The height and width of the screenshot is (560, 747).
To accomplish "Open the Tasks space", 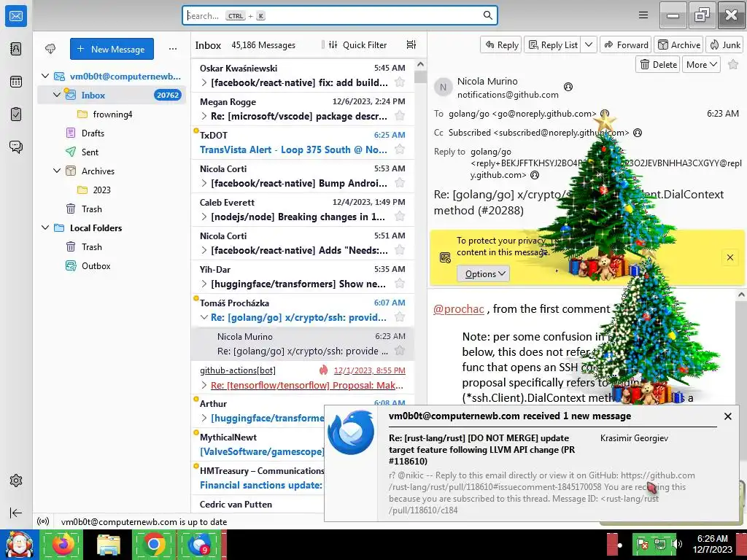I will click(x=16, y=114).
